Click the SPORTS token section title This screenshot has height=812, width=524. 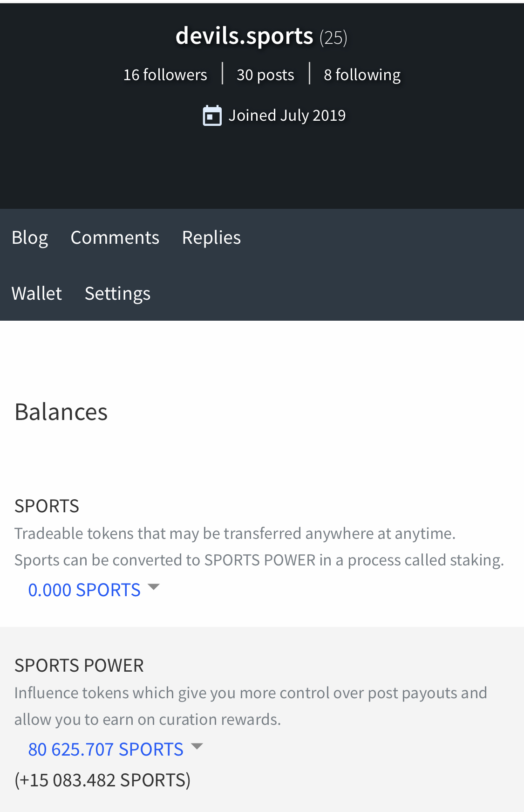pos(47,506)
